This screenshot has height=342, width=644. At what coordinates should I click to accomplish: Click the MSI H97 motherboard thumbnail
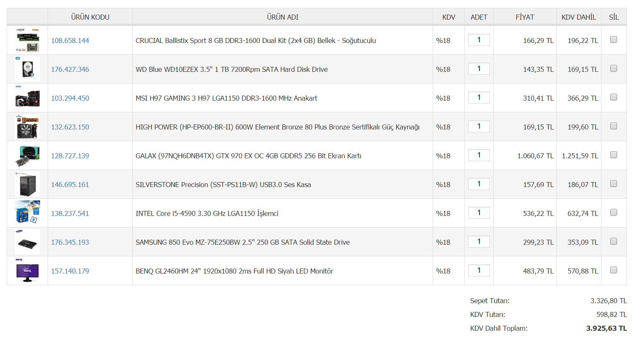(28, 98)
